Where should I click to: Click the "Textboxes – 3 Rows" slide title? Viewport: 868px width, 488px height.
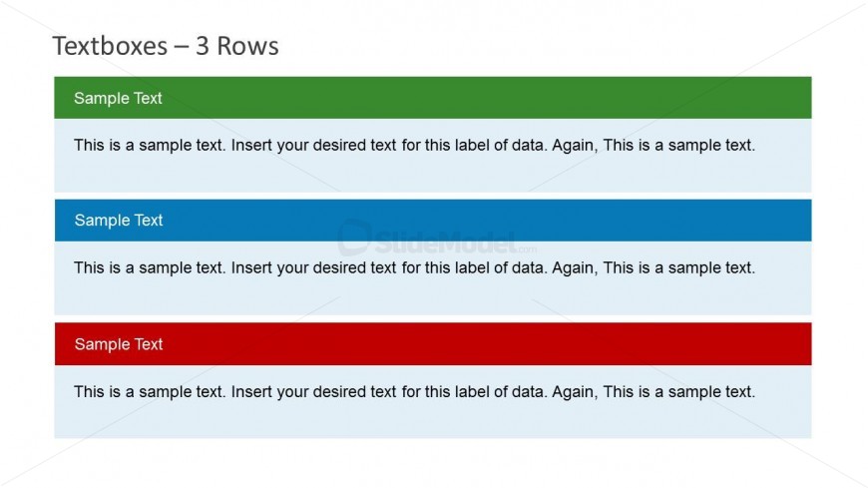166,46
